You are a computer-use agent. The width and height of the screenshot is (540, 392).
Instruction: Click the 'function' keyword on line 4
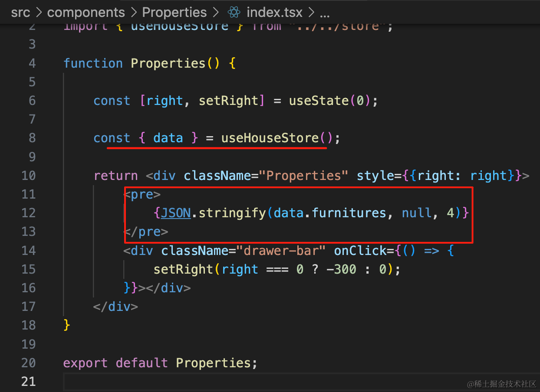(x=93, y=63)
